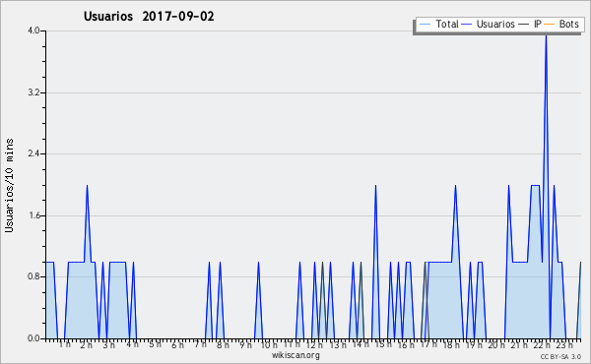The width and height of the screenshot is (591, 364).
Task: Click the 23 h x-axis label
Action: (x=564, y=345)
